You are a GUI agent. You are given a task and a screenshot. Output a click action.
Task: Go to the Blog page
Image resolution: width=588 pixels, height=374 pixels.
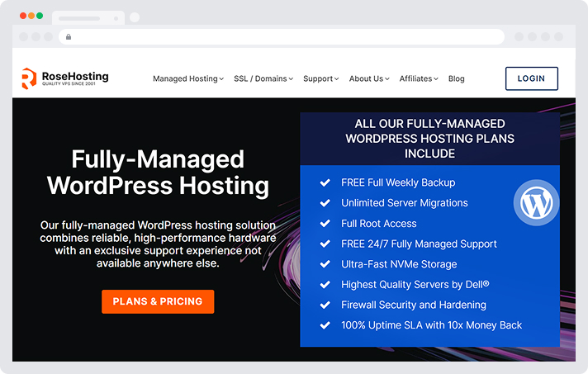pyautogui.click(x=457, y=78)
